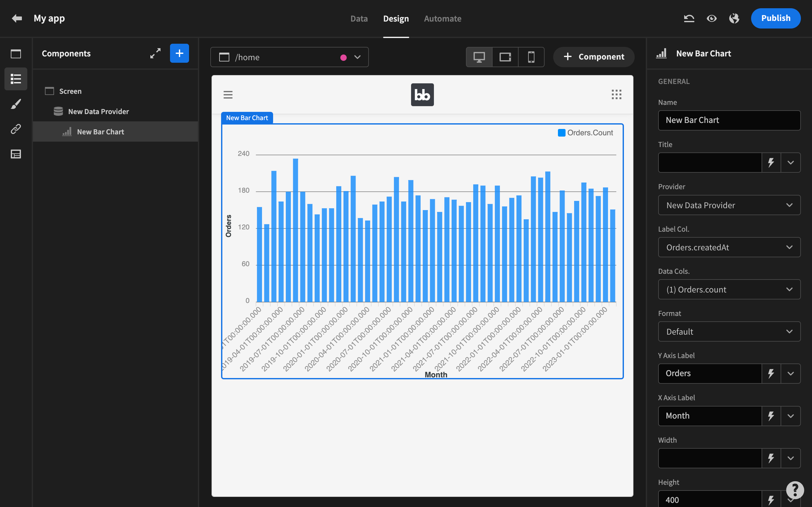Expand the Format Default dropdown
This screenshot has height=507, width=812.
pos(729,332)
